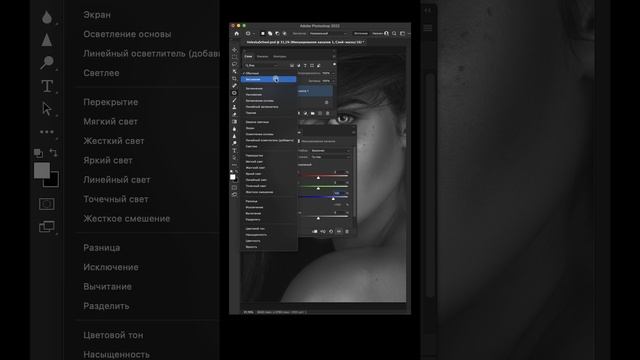
Task: Click the enlarged foreground color swatch
Action: pyautogui.click(x=42, y=171)
